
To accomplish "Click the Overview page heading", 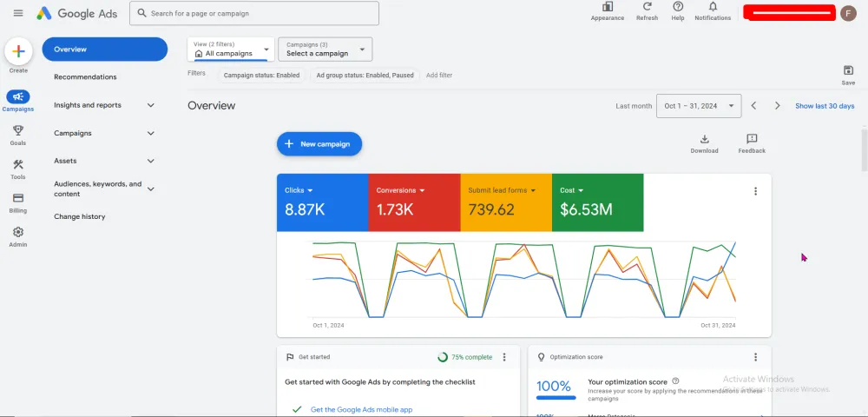I will [x=212, y=106].
